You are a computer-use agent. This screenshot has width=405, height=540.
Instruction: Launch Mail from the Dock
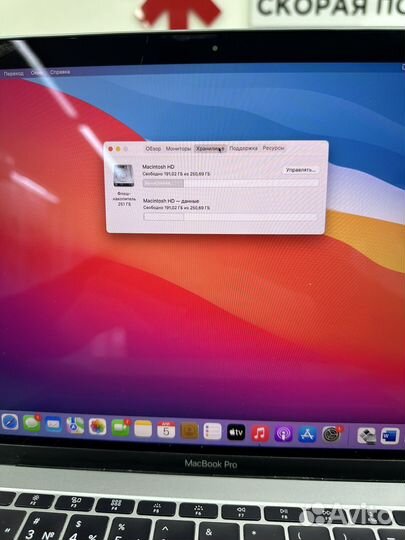tap(53, 425)
